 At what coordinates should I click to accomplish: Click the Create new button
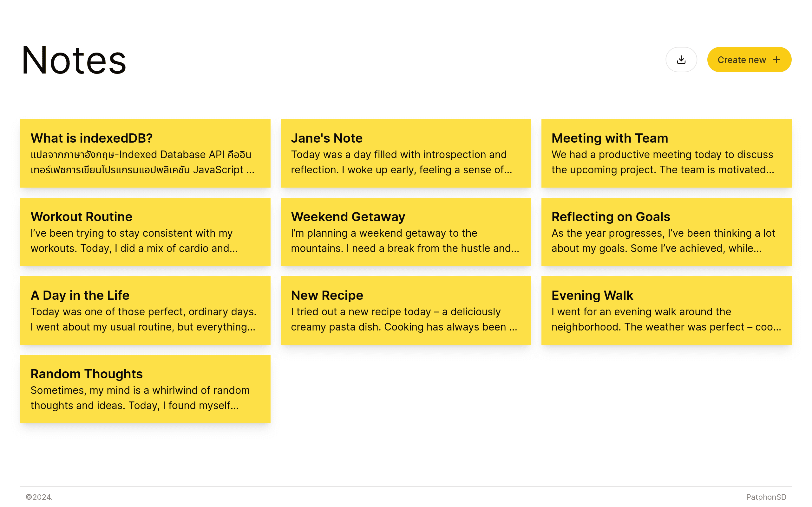pyautogui.click(x=749, y=60)
